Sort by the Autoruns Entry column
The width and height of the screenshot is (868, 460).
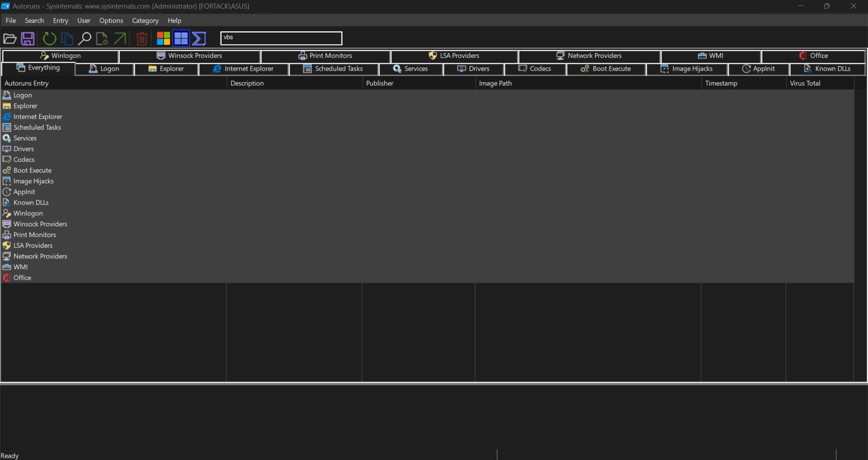(x=113, y=83)
